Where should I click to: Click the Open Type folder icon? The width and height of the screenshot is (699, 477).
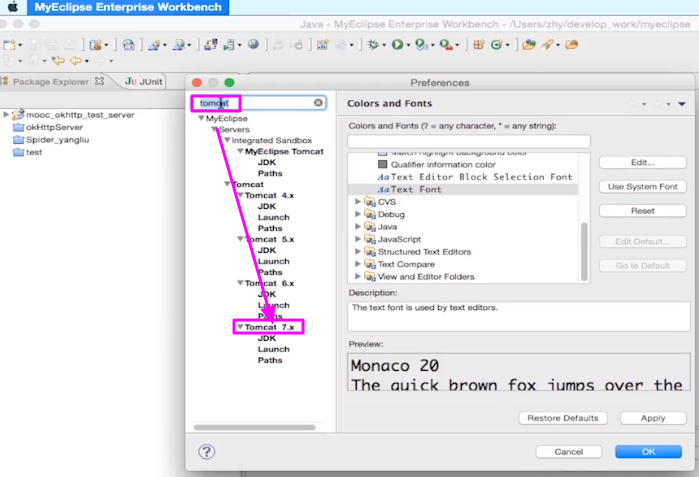point(529,45)
